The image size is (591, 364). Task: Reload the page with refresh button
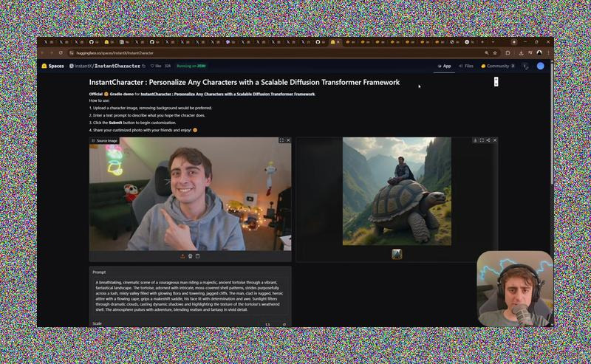tap(61, 53)
